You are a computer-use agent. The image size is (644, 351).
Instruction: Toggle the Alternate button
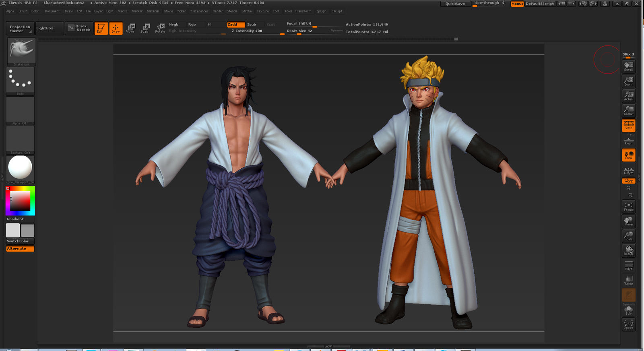(x=20, y=249)
